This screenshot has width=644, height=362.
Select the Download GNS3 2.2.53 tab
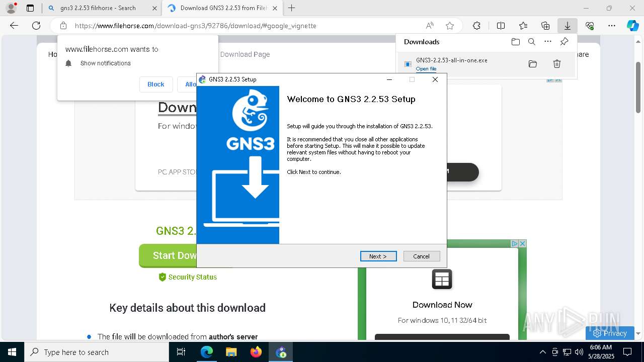223,8
